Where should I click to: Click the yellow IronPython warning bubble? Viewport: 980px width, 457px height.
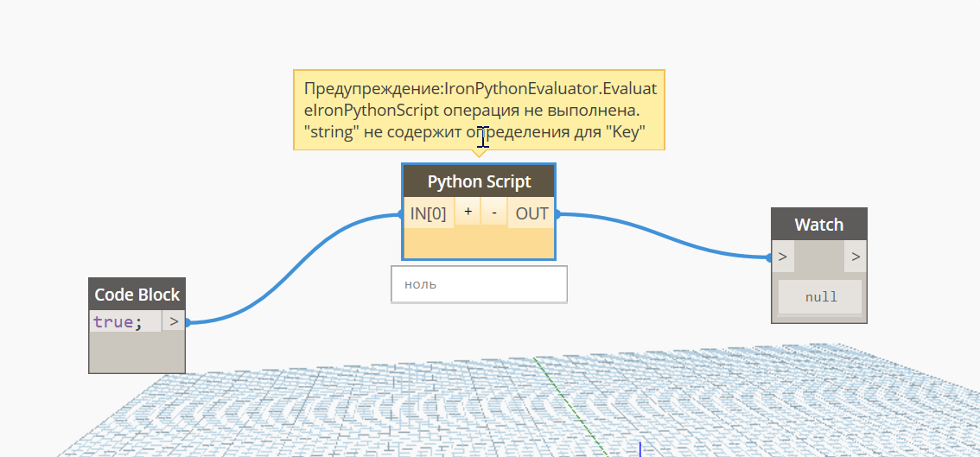(479, 110)
